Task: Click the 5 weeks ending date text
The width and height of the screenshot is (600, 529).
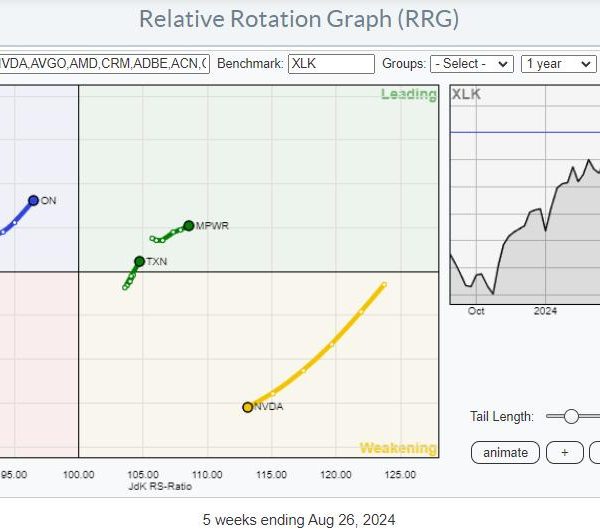Action: (299, 520)
